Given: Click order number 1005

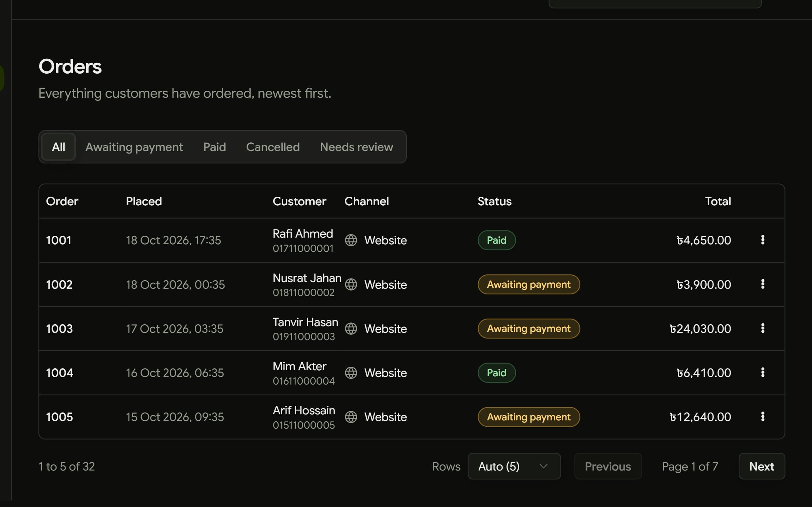Looking at the screenshot, I should click(59, 417).
